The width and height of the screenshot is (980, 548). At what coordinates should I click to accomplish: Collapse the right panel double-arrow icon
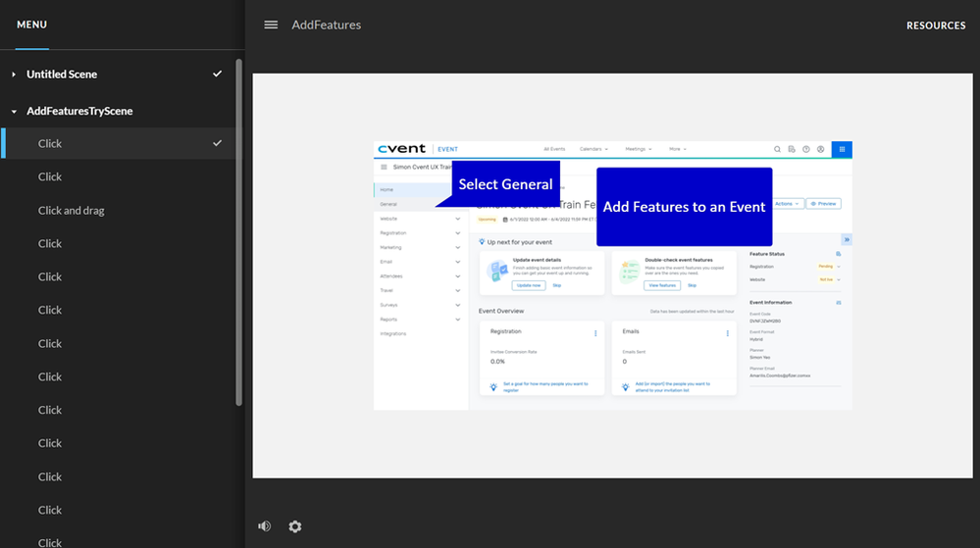pyautogui.click(x=847, y=239)
